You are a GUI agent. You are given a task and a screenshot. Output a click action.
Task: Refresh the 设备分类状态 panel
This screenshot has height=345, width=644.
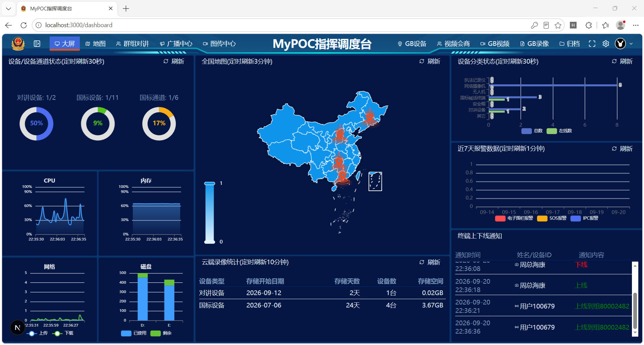622,61
